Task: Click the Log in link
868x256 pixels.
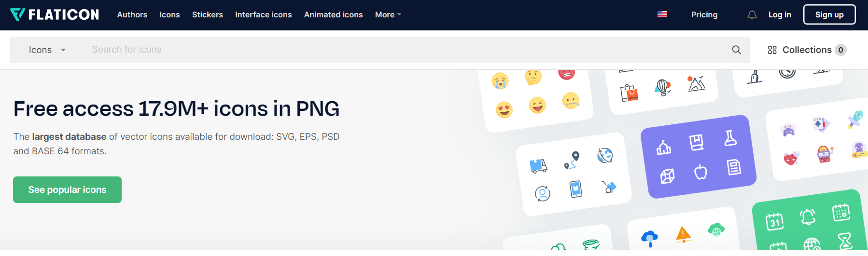Action: pyautogui.click(x=780, y=14)
